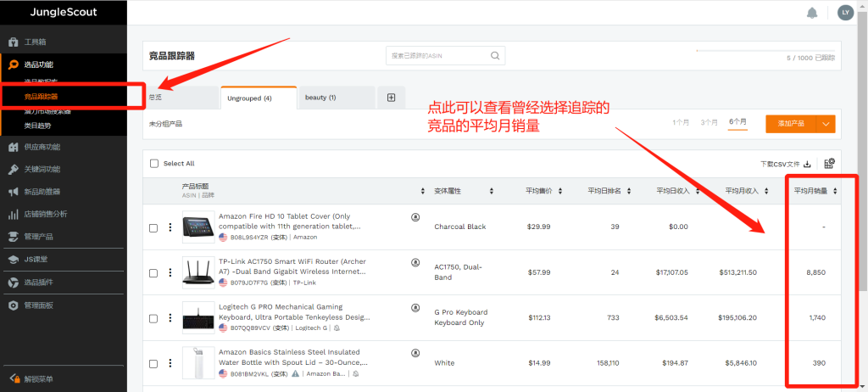
Task: Open three-dot menu for Amazon Fire HD row
Action: [x=170, y=227]
